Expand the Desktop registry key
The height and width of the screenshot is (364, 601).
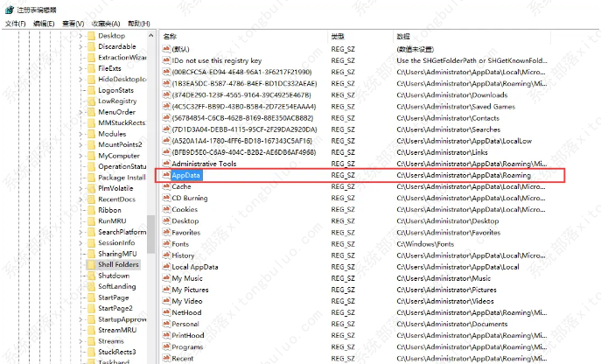pos(81,36)
